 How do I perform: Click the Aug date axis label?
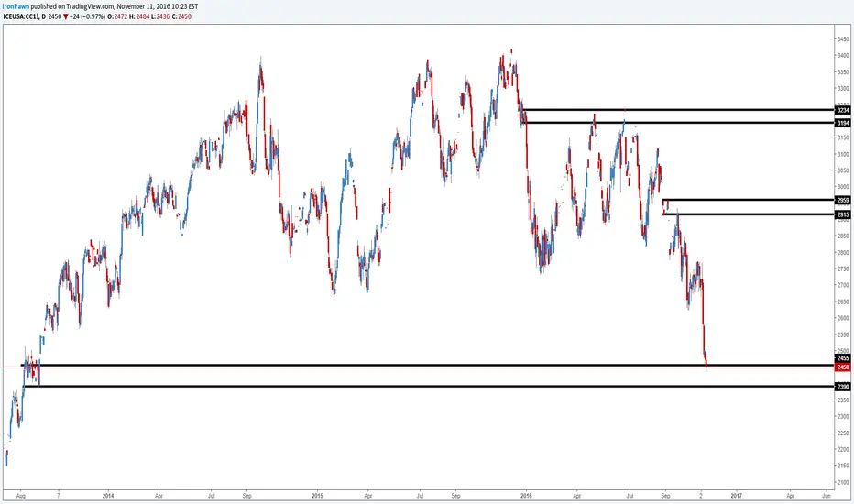21,496
